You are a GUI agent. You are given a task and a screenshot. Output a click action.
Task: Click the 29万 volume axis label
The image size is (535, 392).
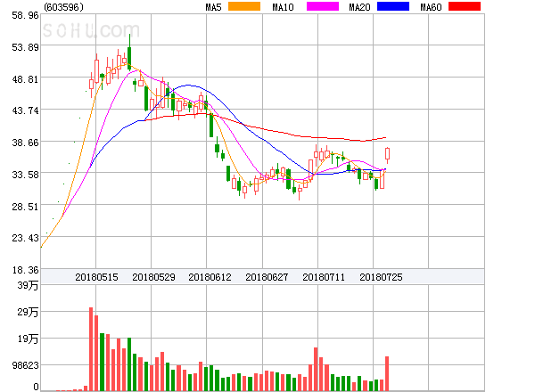click(x=28, y=312)
